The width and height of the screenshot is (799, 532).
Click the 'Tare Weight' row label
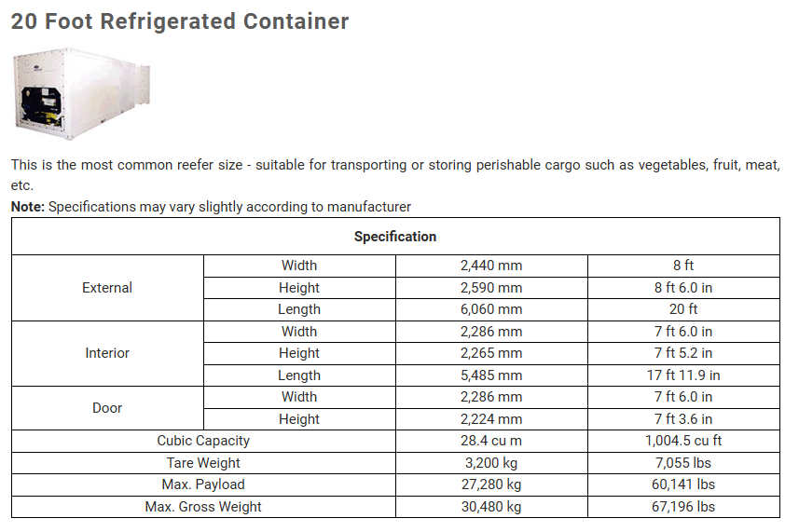pyautogui.click(x=203, y=463)
